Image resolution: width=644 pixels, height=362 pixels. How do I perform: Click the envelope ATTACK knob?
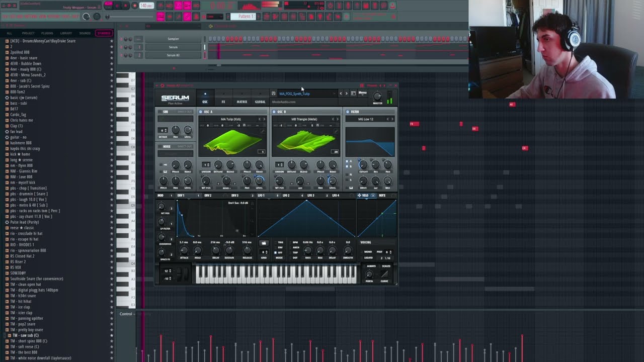click(x=184, y=250)
